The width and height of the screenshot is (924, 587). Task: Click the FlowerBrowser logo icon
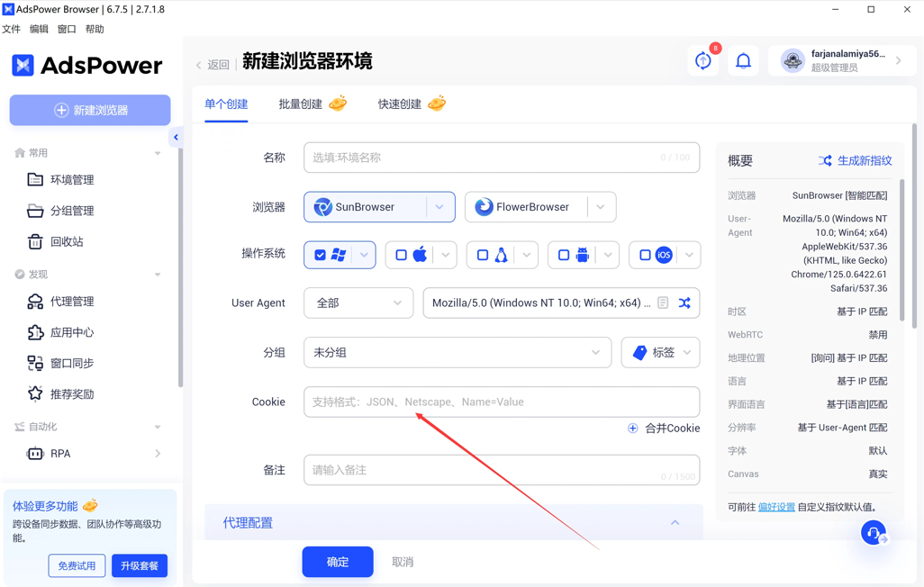click(x=484, y=207)
